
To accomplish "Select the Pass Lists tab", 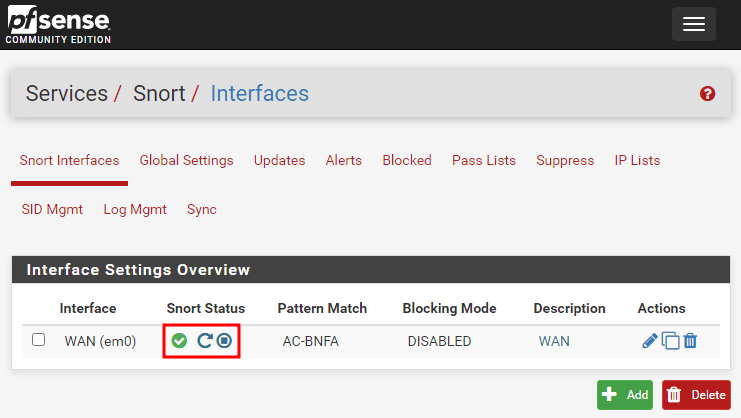I will [484, 160].
